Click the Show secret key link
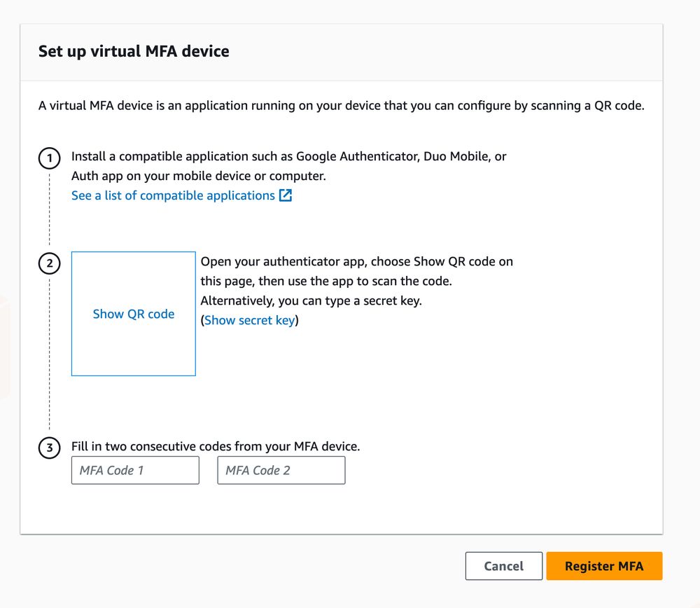The height and width of the screenshot is (608, 700). point(249,320)
